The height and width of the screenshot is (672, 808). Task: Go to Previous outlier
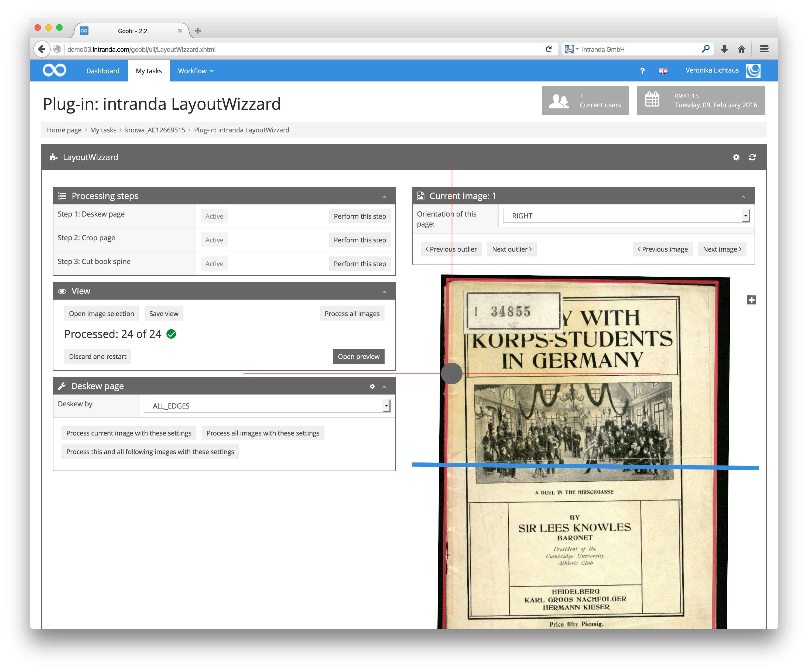451,249
